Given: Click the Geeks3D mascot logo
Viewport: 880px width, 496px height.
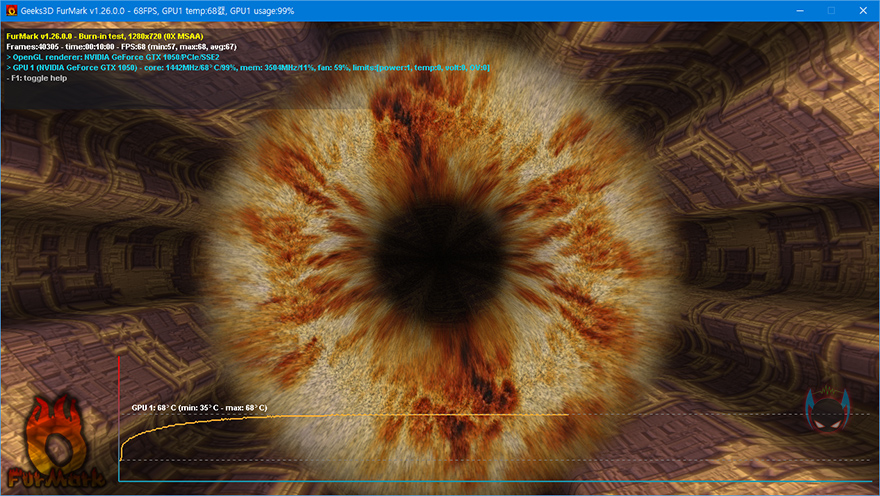Looking at the screenshot, I should (x=827, y=410).
